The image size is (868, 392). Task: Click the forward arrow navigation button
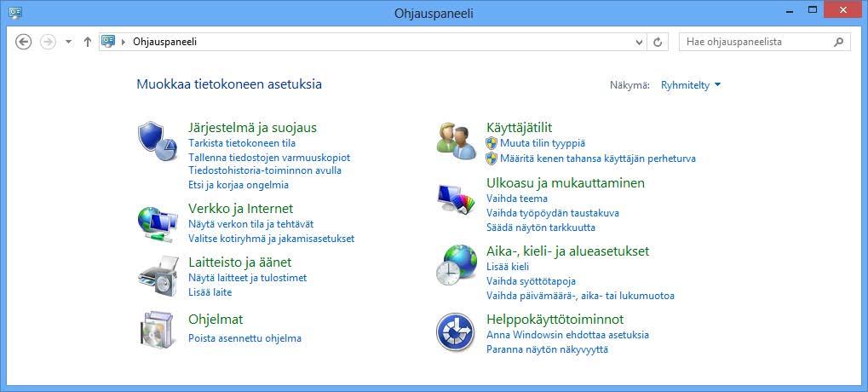(49, 42)
